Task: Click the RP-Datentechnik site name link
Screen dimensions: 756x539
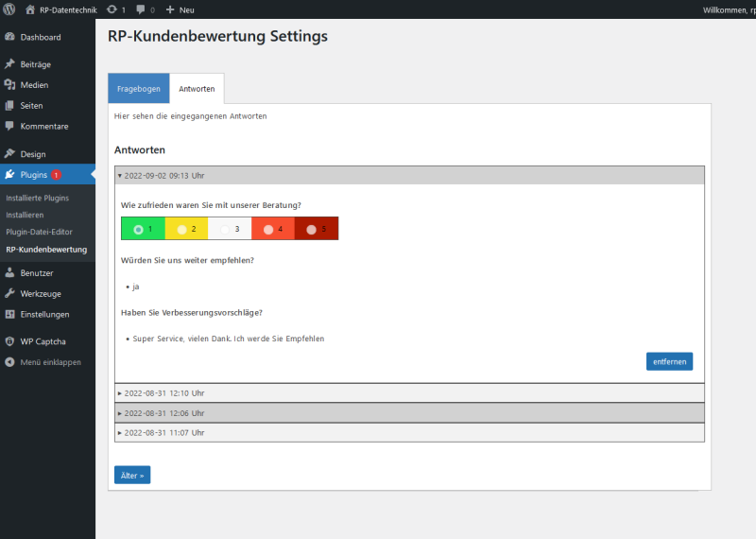Action: [x=68, y=9]
